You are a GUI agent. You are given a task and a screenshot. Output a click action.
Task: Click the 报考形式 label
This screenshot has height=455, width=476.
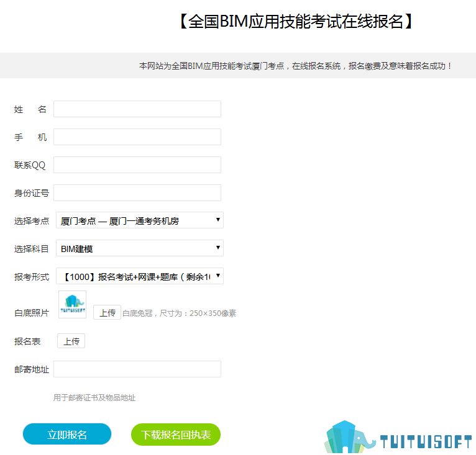[32, 277]
